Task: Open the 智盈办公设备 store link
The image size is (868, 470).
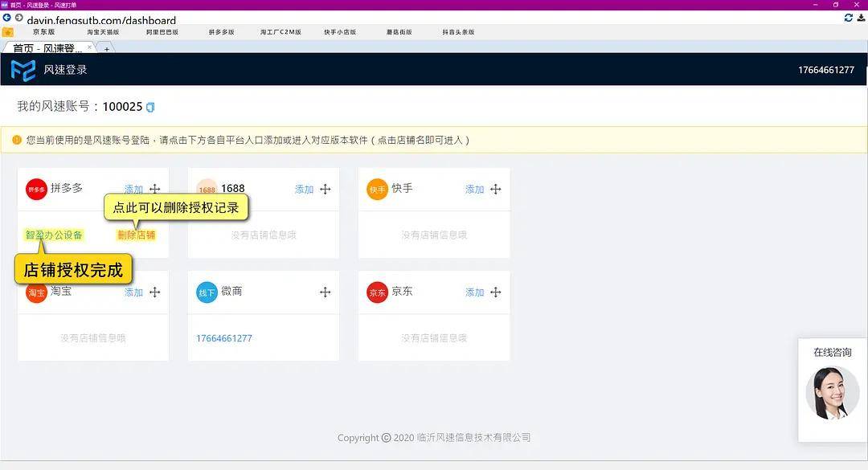Action: pyautogui.click(x=54, y=235)
